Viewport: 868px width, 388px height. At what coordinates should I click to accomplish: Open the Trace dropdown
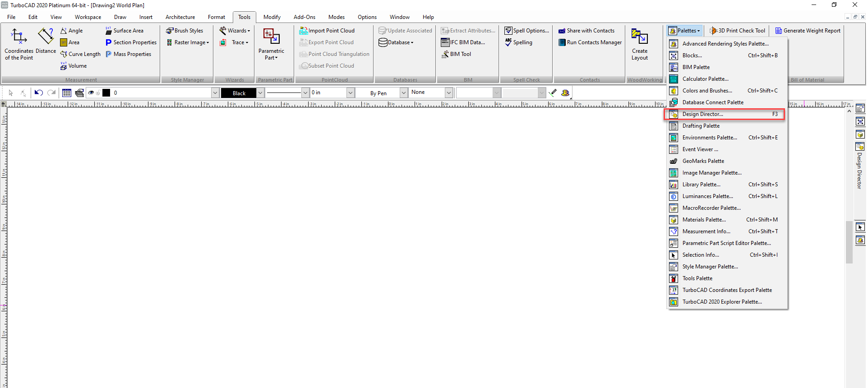235,42
